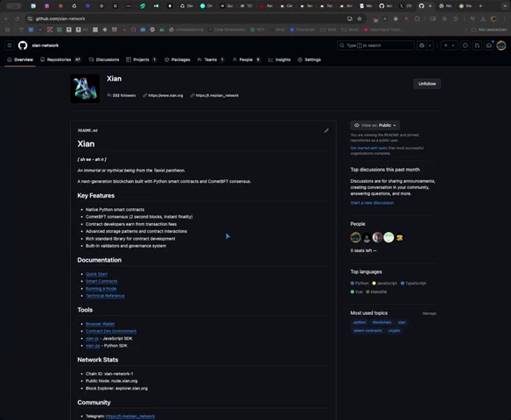511x420 pixels.
Task: Select the blockchain topic tag
Action: coord(381,322)
